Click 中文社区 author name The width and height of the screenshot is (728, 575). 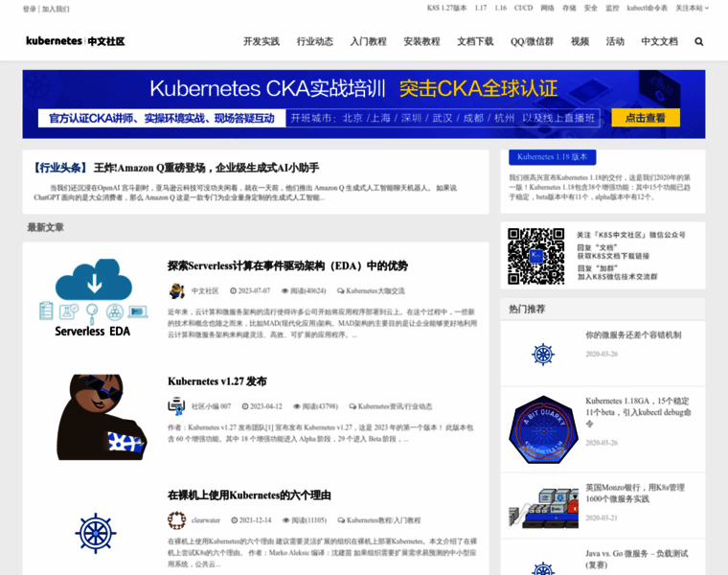pyautogui.click(x=205, y=290)
